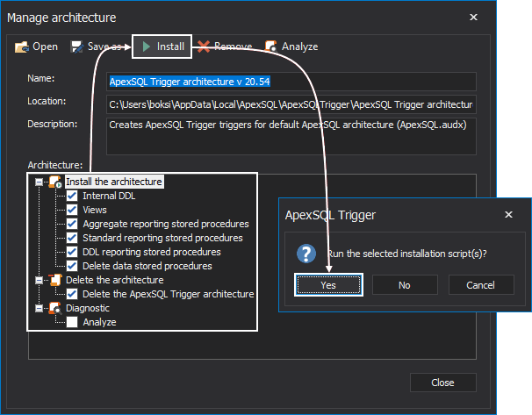The width and height of the screenshot is (532, 415).
Task: Click the Analyze toolbar icon
Action: point(270,47)
